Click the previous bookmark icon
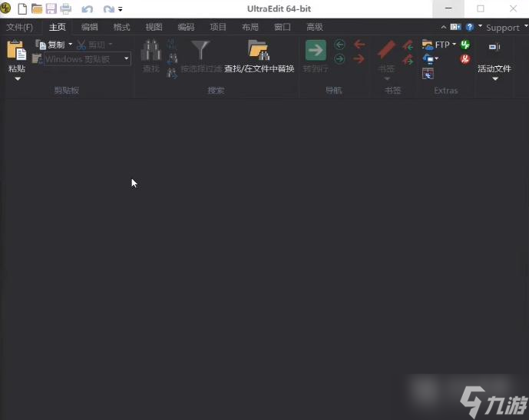529x420 pixels. (x=408, y=45)
